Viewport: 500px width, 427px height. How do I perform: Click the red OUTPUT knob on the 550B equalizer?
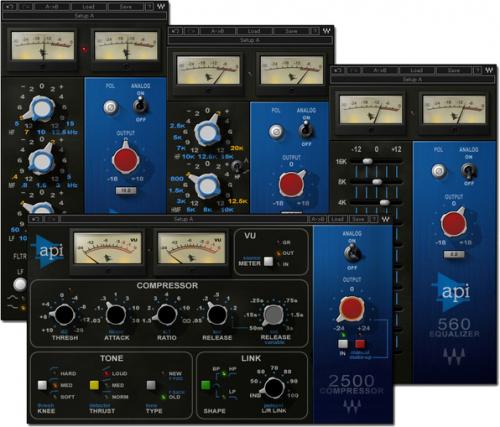pyautogui.click(x=291, y=184)
